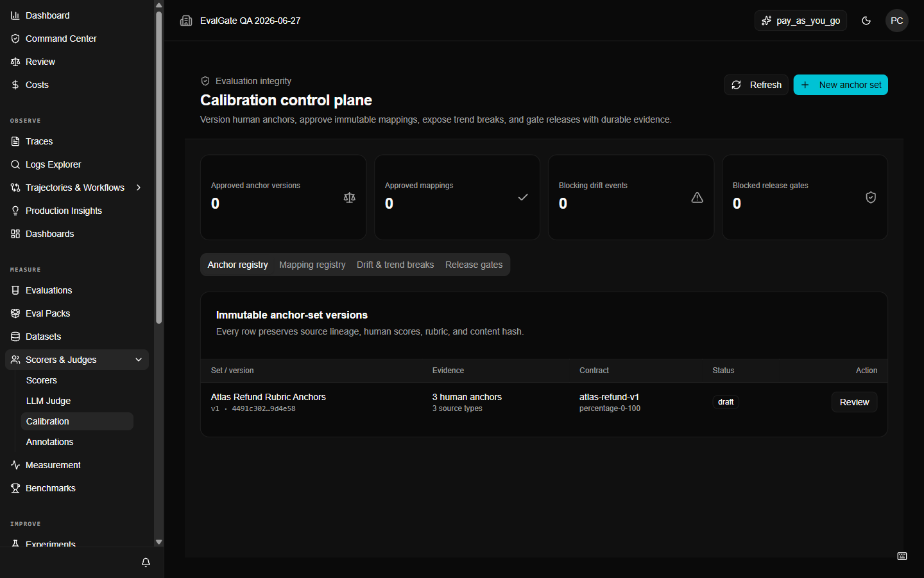924x578 pixels.
Task: Switch to Mapping registry tab
Action: click(312, 265)
